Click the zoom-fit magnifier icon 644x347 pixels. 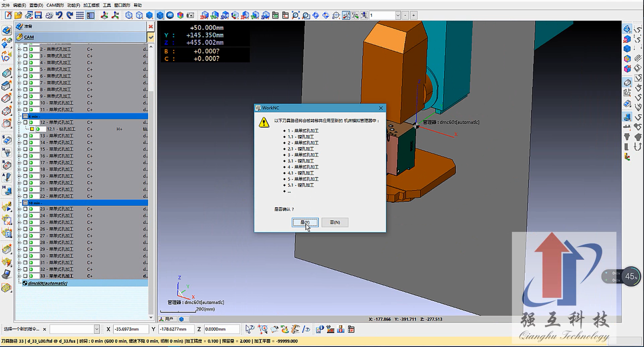click(295, 15)
